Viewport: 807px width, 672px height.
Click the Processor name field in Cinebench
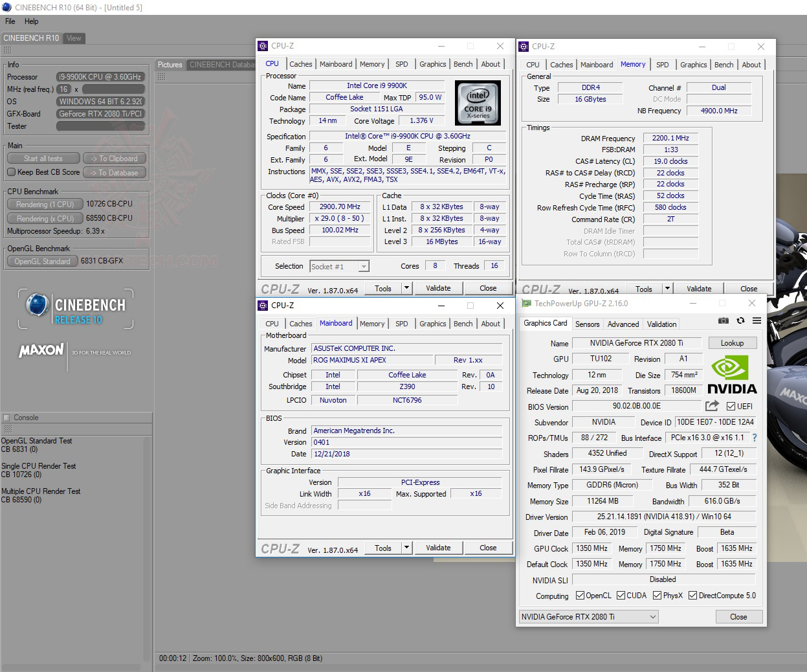click(x=100, y=77)
